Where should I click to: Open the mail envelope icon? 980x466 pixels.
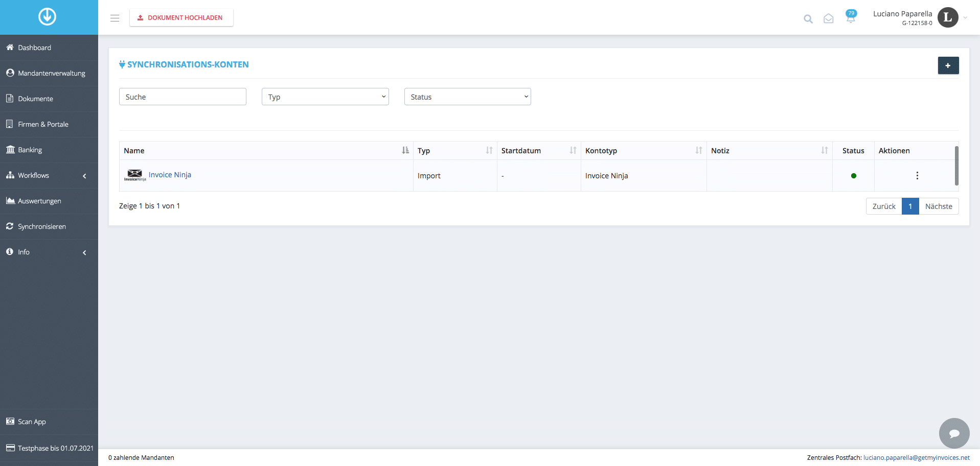pyautogui.click(x=828, y=19)
